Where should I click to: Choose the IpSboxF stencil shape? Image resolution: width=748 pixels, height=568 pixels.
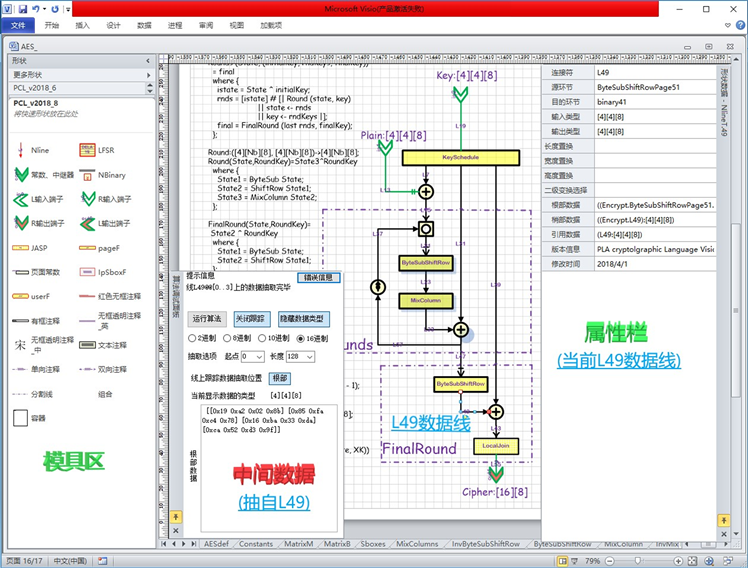(x=85, y=271)
